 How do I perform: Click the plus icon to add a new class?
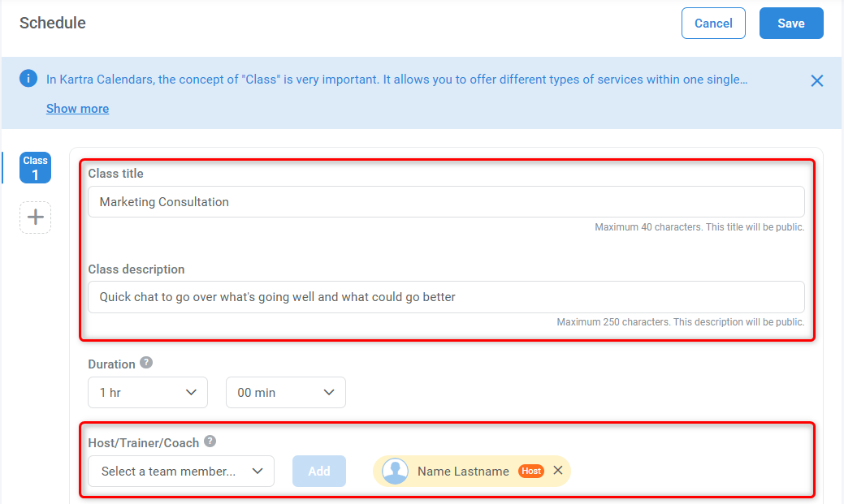tap(35, 217)
